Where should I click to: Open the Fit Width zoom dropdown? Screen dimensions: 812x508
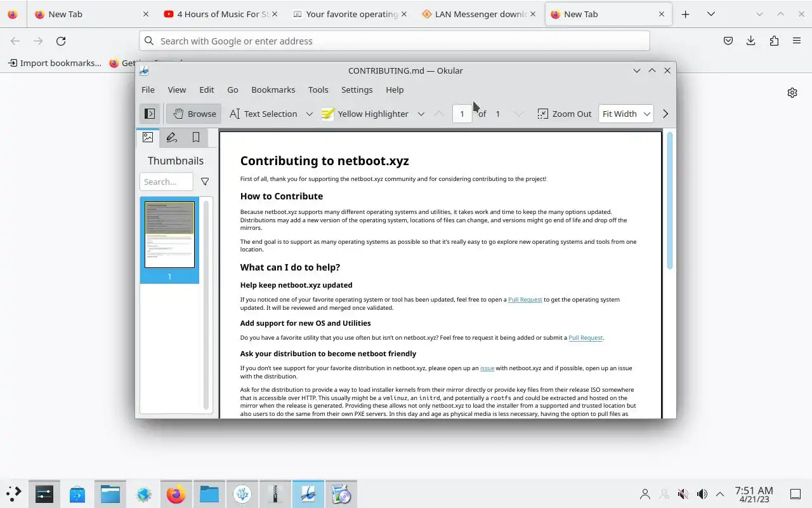(x=626, y=114)
